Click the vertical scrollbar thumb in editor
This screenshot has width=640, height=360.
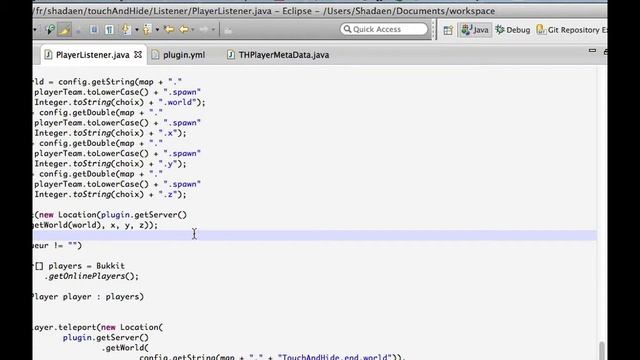(x=602, y=351)
